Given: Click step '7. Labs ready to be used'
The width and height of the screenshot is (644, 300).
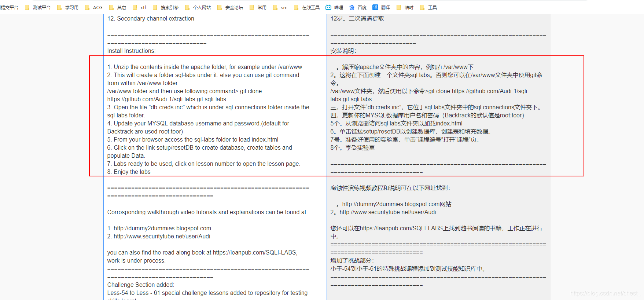Looking at the screenshot, I should pos(203,164).
